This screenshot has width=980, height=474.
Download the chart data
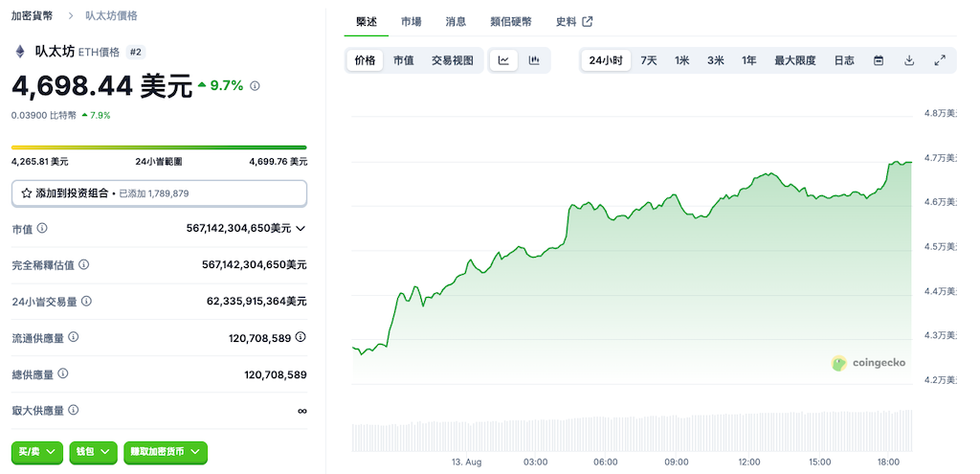click(x=909, y=60)
